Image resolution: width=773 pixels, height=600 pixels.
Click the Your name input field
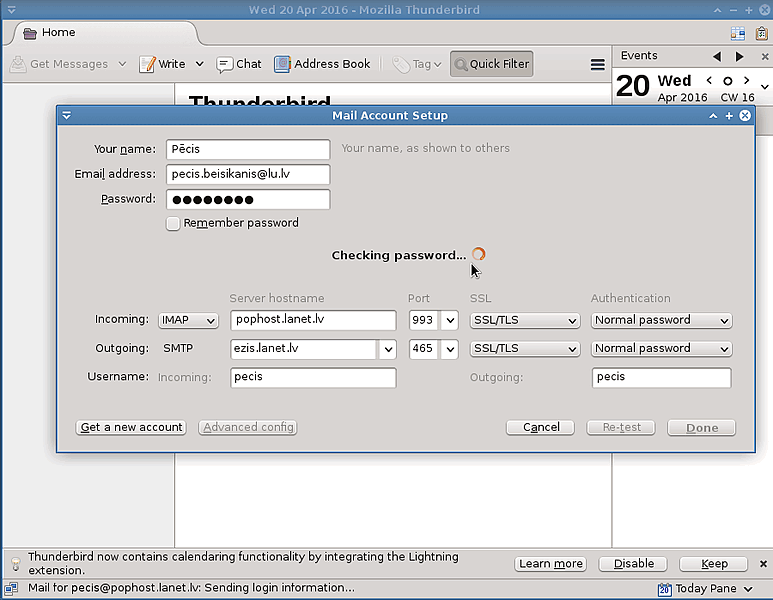[248, 149]
